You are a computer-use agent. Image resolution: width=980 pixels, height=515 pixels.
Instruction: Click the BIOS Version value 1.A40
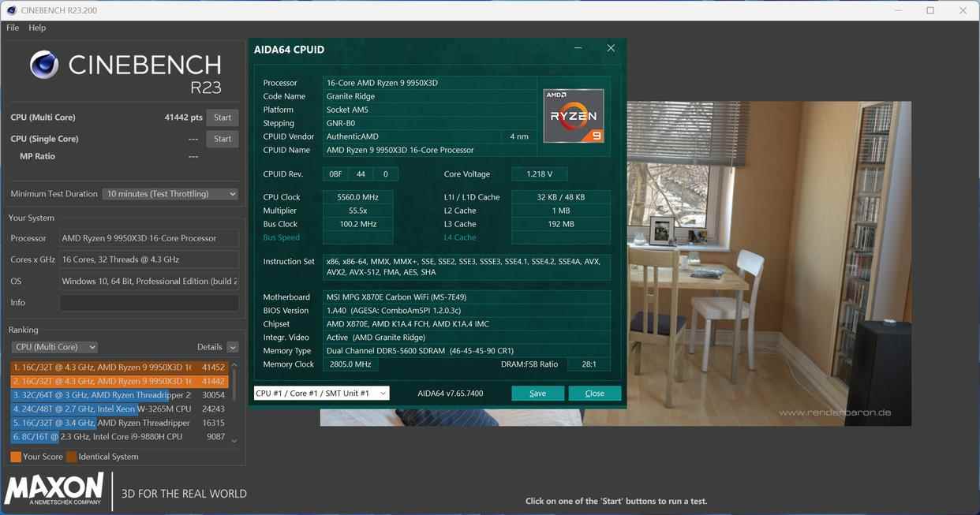(x=395, y=311)
